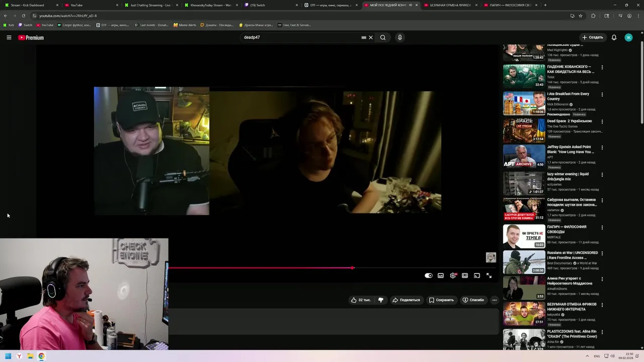Open options for Jeffrey Epstein video
The height and width of the screenshot is (362, 644).
602,148
